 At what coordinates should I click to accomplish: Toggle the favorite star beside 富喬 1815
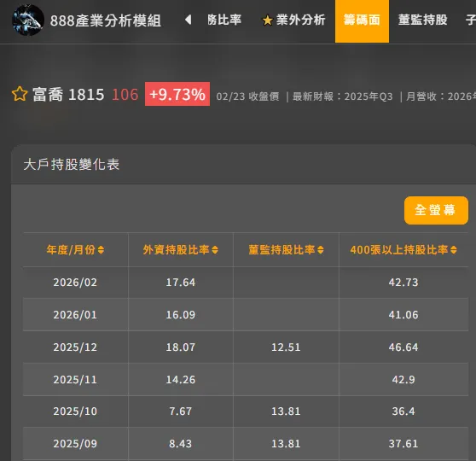click(x=20, y=94)
